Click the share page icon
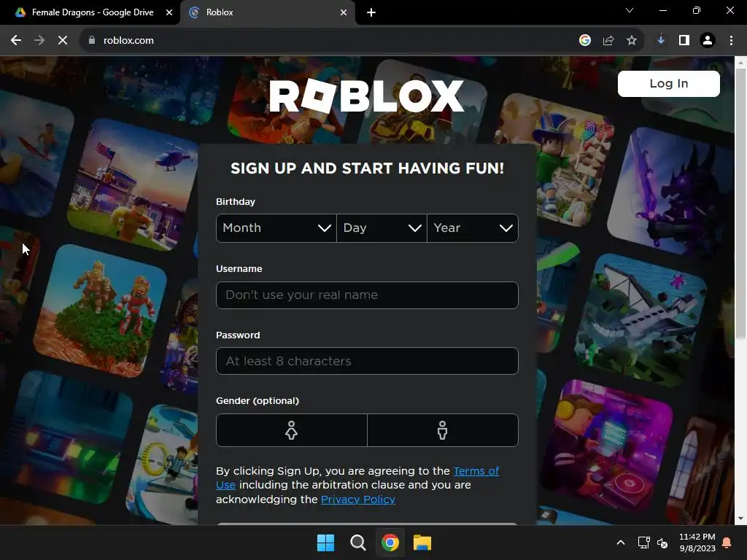The image size is (747, 560). [608, 41]
